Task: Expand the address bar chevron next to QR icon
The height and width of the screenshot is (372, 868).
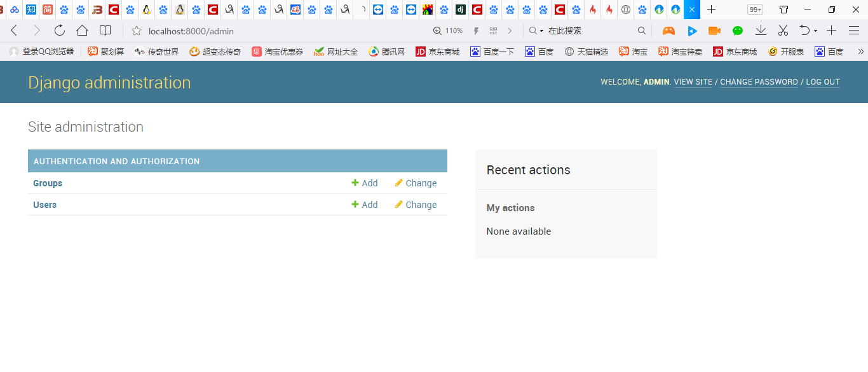Action: click(510, 31)
